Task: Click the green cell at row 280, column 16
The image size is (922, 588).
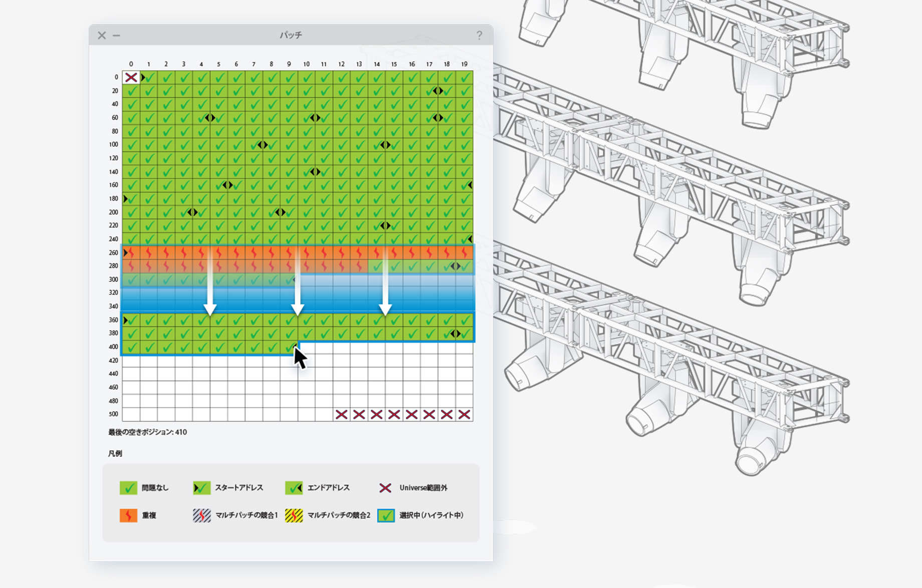Action: pyautogui.click(x=412, y=266)
